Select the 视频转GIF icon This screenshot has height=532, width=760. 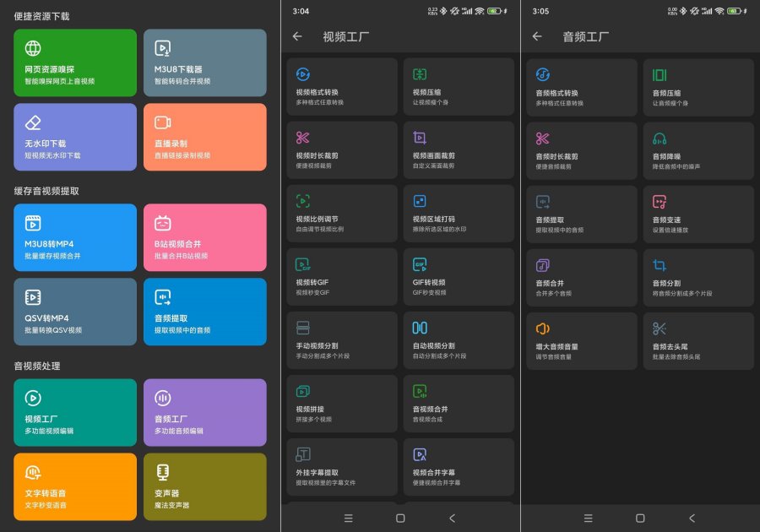click(303, 264)
